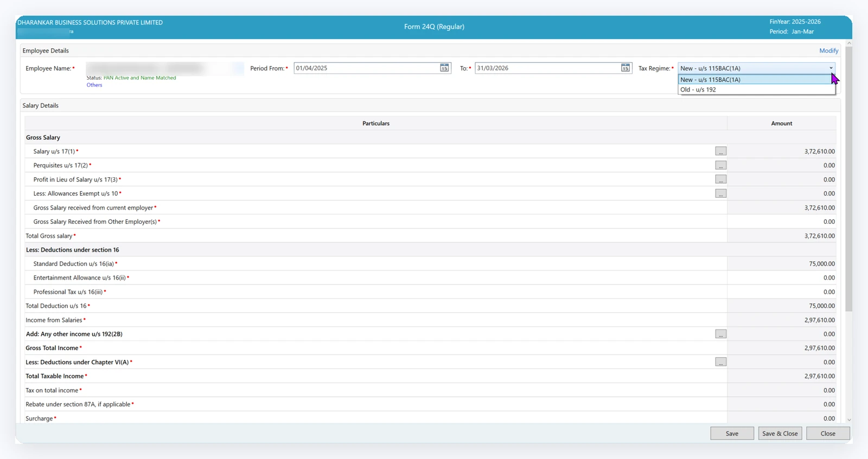Select Salary u/s 17(1) amount 3,72,610.00
The width and height of the screenshot is (868, 459).
point(781,151)
